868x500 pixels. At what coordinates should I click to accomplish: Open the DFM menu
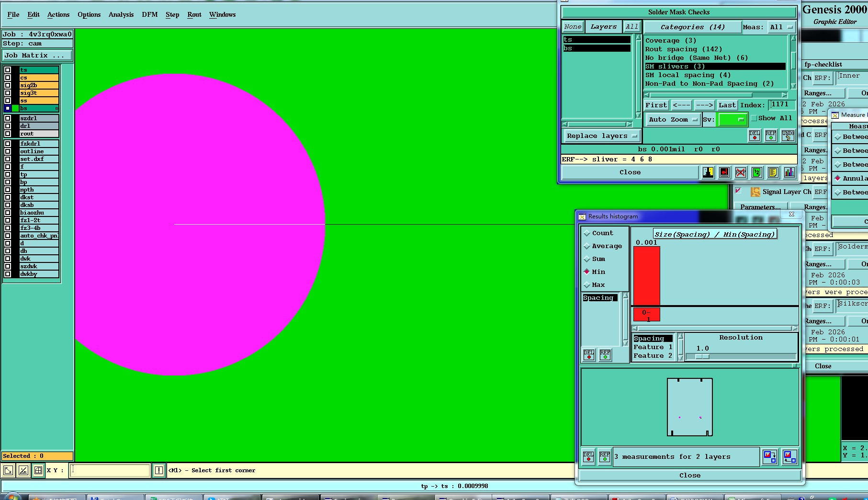tap(150, 14)
